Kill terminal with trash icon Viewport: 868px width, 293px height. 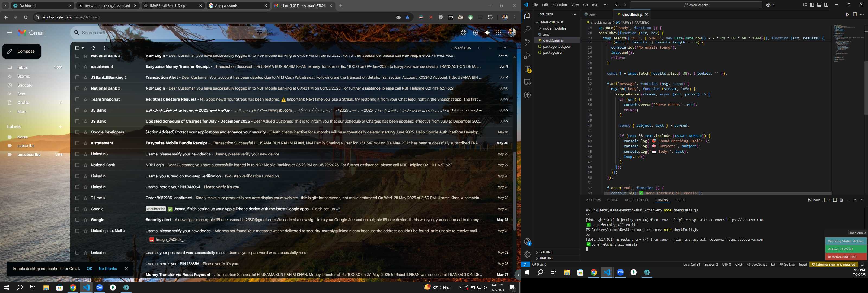(x=841, y=200)
